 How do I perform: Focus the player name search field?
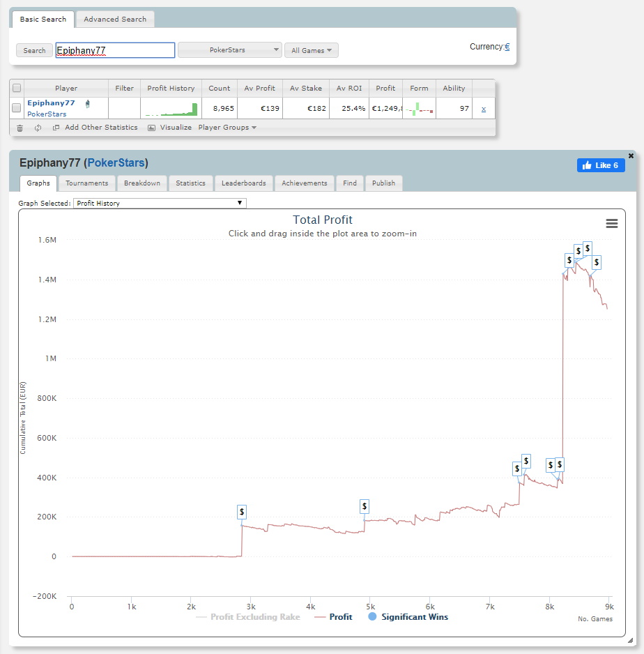tap(115, 50)
